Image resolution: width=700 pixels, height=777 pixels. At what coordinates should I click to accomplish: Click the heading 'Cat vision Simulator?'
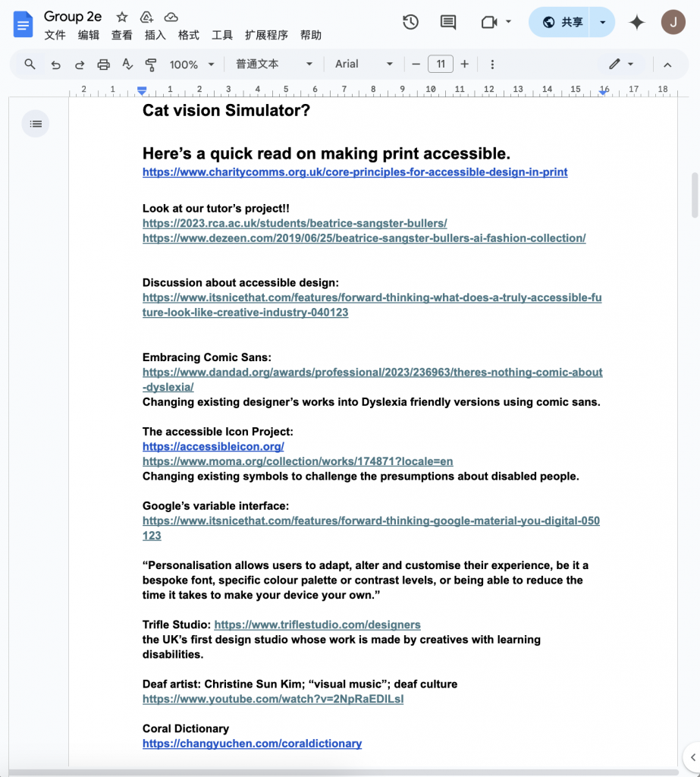click(x=227, y=111)
